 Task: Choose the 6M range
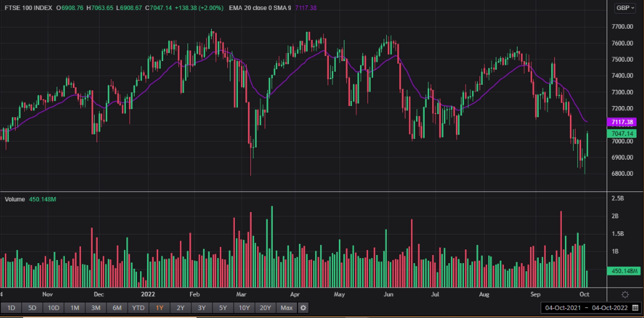pyautogui.click(x=117, y=308)
